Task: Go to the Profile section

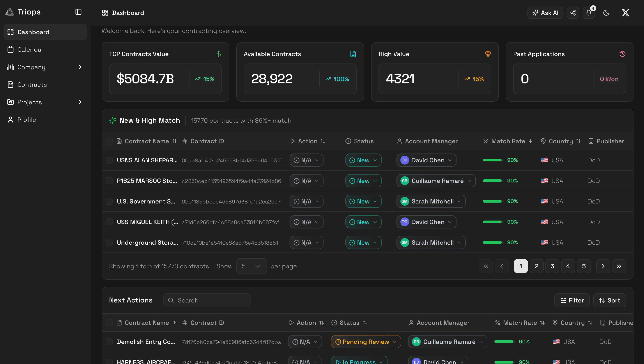Action: tap(27, 120)
